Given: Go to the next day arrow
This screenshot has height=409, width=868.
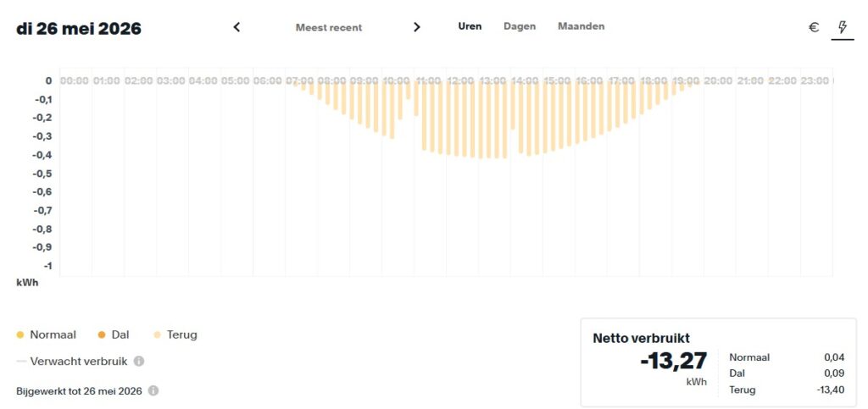Looking at the screenshot, I should click(x=417, y=27).
